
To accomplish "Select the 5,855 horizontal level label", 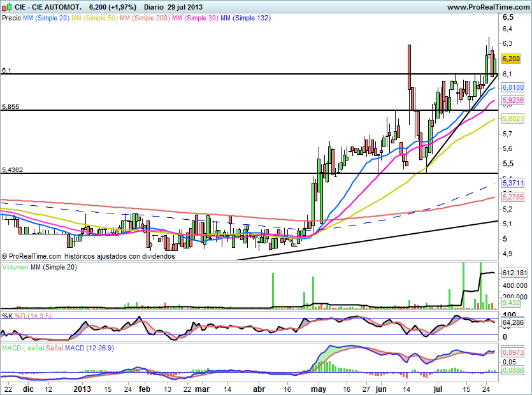I will point(10,106).
